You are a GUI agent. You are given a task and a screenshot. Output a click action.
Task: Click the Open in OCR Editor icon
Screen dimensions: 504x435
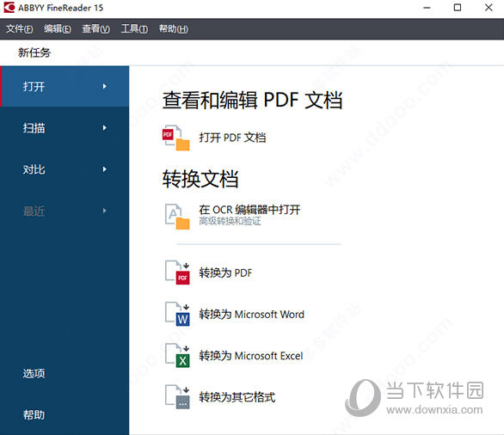click(x=177, y=217)
